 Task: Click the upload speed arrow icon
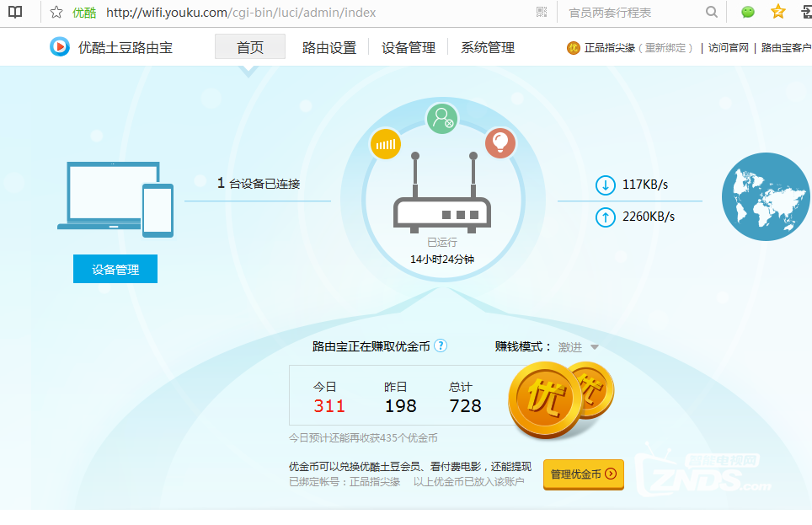coord(606,217)
